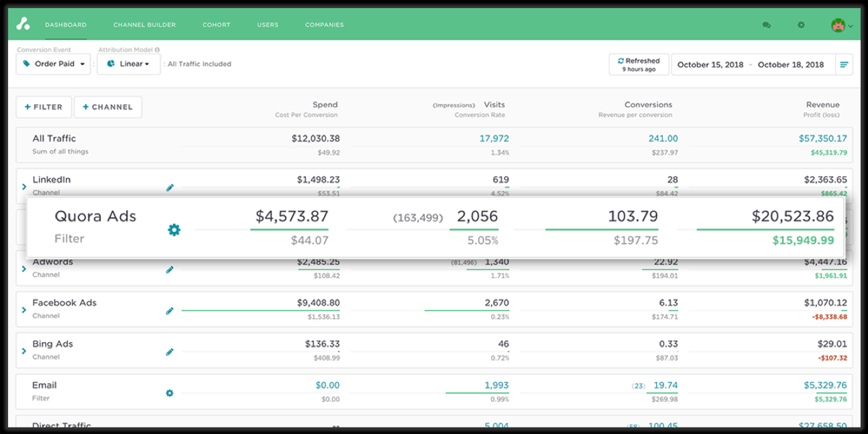Select the start date October 15, 2018

click(x=711, y=64)
